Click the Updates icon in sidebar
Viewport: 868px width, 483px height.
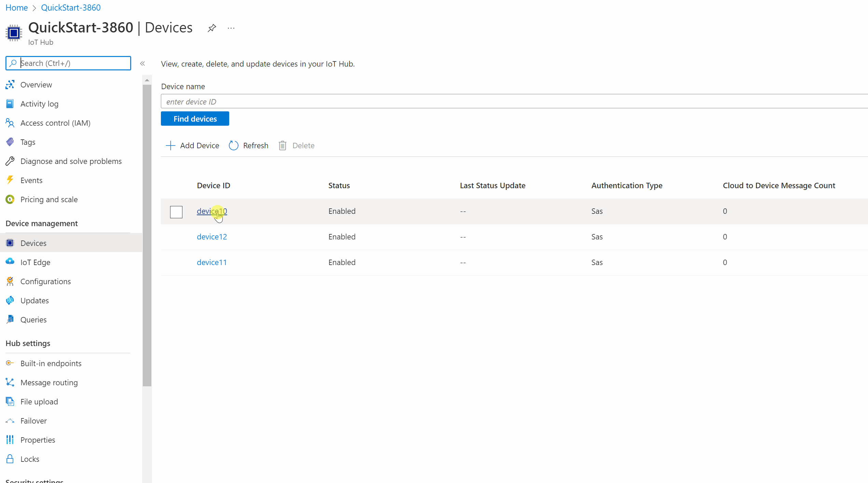click(x=11, y=300)
